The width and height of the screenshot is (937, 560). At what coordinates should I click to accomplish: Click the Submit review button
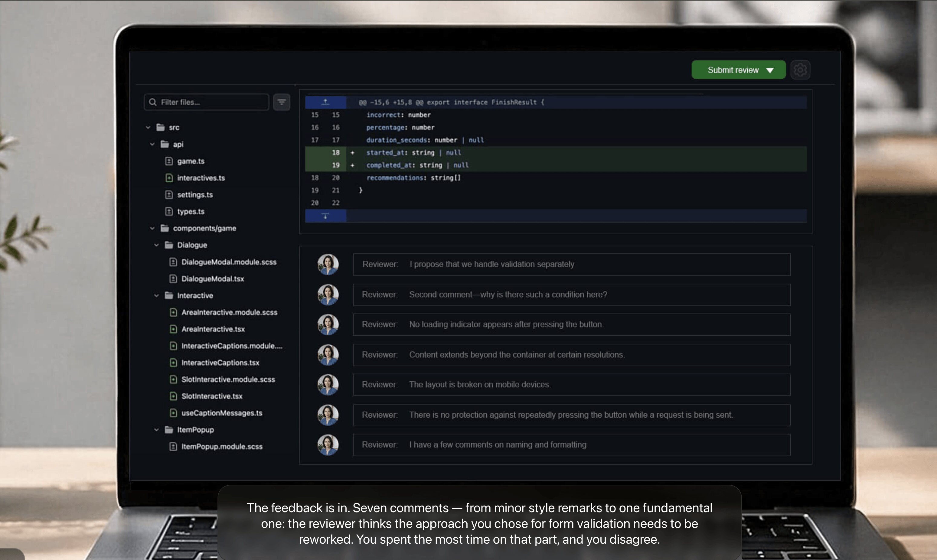(x=738, y=70)
